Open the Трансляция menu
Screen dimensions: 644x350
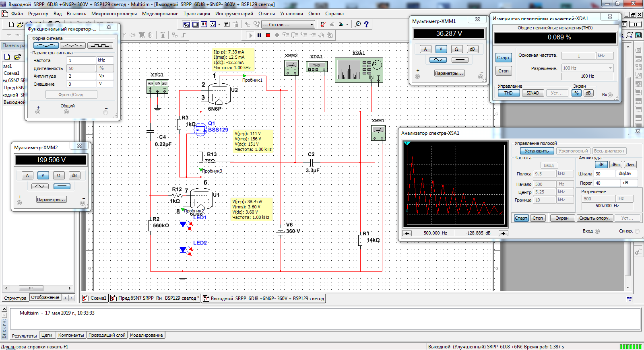197,14
